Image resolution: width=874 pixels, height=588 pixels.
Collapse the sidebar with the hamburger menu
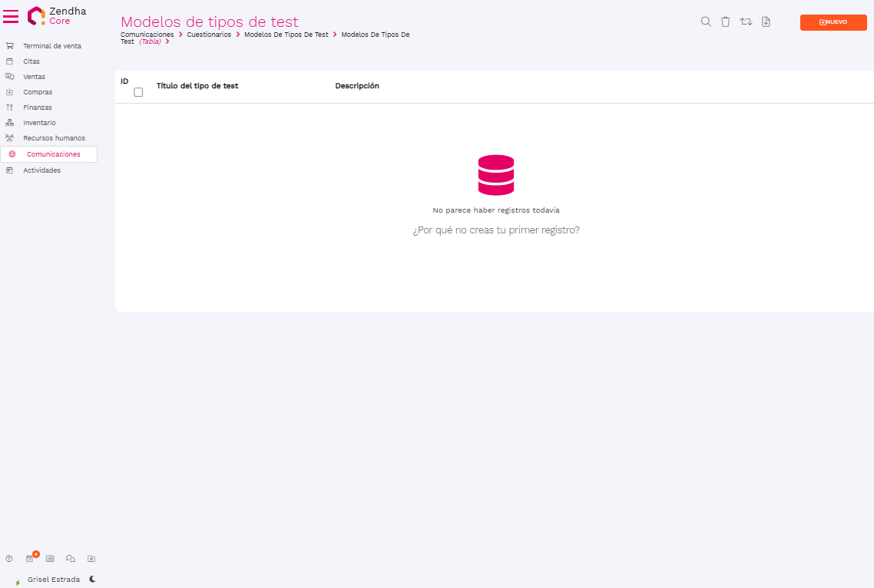pos(11,16)
